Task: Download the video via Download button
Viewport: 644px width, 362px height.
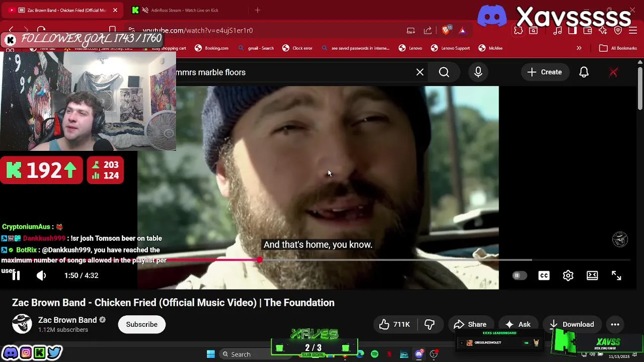Action: pyautogui.click(x=572, y=324)
